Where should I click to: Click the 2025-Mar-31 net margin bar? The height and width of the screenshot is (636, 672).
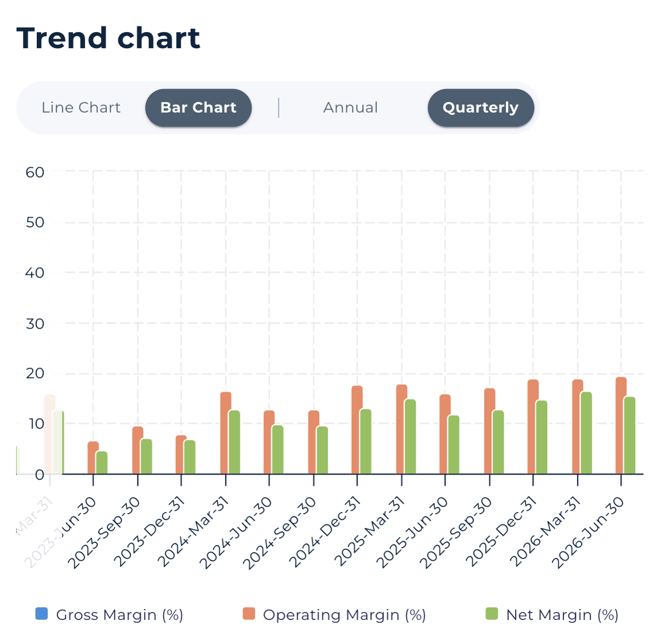tap(410, 437)
